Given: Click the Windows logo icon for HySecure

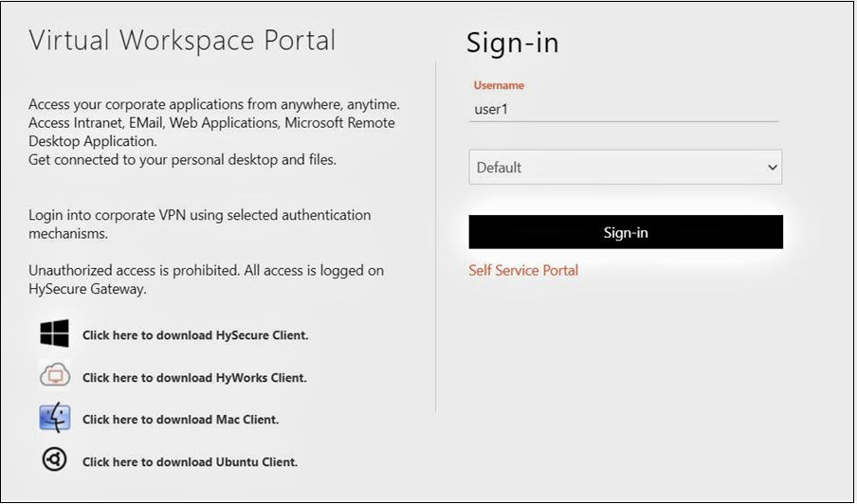Looking at the screenshot, I should (x=55, y=333).
